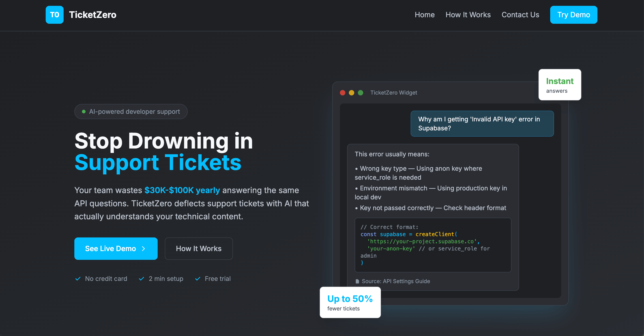Viewport: 644px width, 336px height.
Task: Click the checkmark beside Free trial
Action: (197, 278)
